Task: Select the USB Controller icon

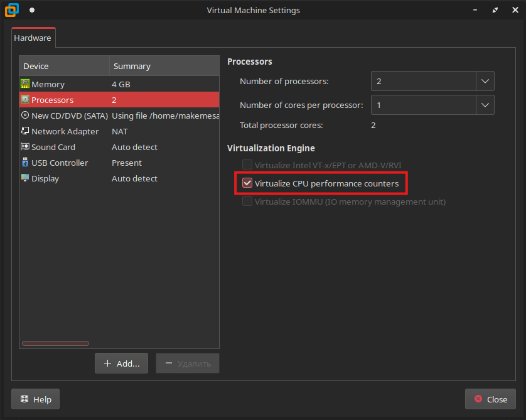Action: point(25,163)
